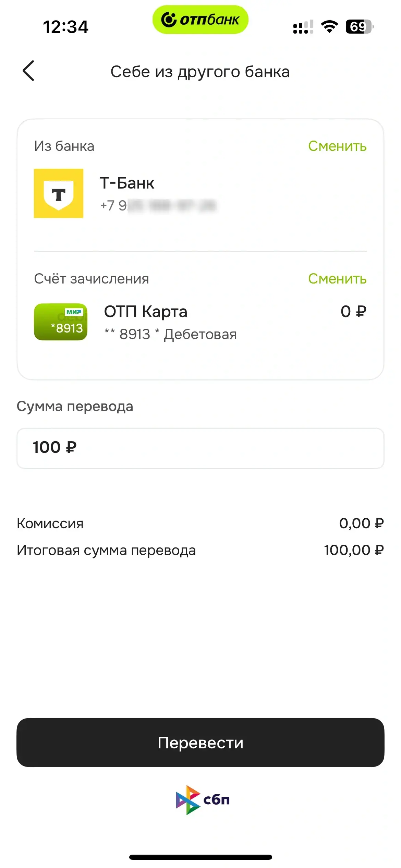This screenshot has width=401, height=868.
Task: Tap the green MIR card thumbnail
Action: (x=61, y=322)
